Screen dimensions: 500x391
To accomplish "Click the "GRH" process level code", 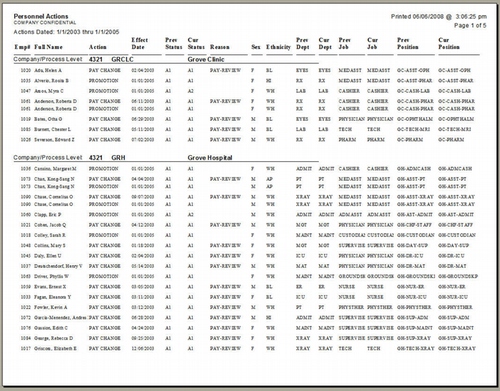I will (x=118, y=158).
